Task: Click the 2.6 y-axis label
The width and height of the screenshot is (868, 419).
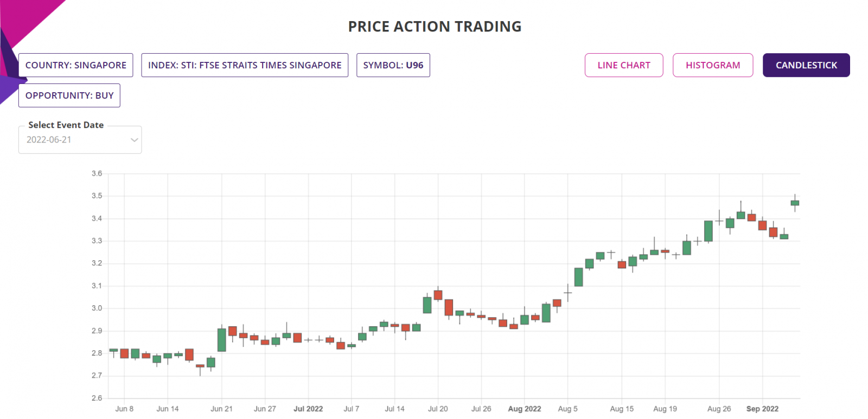Action: [x=97, y=398]
